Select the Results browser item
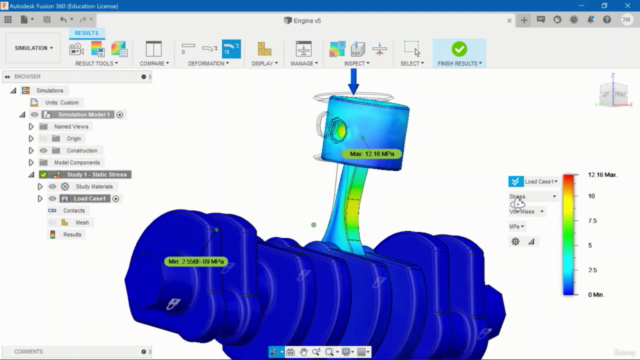Image resolution: width=640 pixels, height=360 pixels. coord(72,235)
